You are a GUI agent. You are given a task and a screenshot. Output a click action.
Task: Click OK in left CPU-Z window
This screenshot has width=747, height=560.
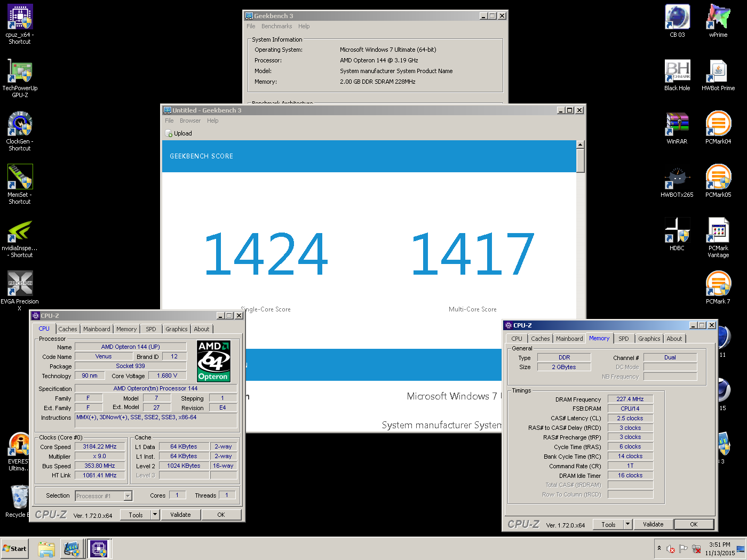(x=221, y=515)
